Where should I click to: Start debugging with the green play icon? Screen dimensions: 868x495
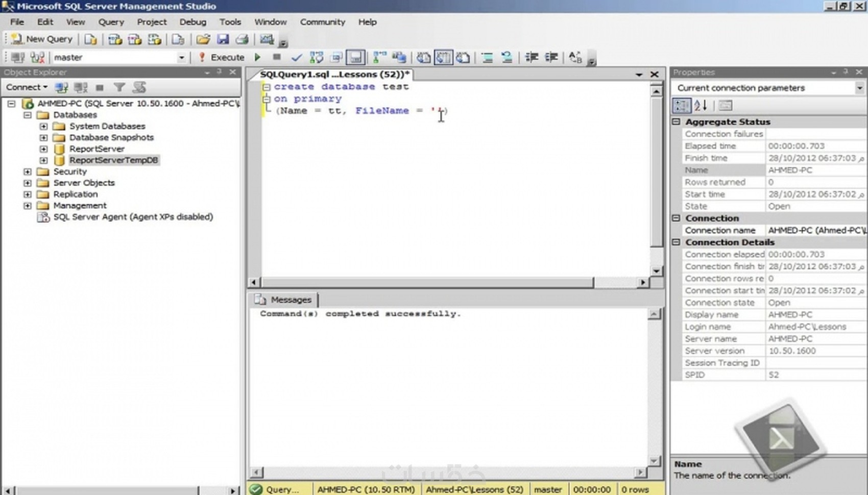click(258, 57)
